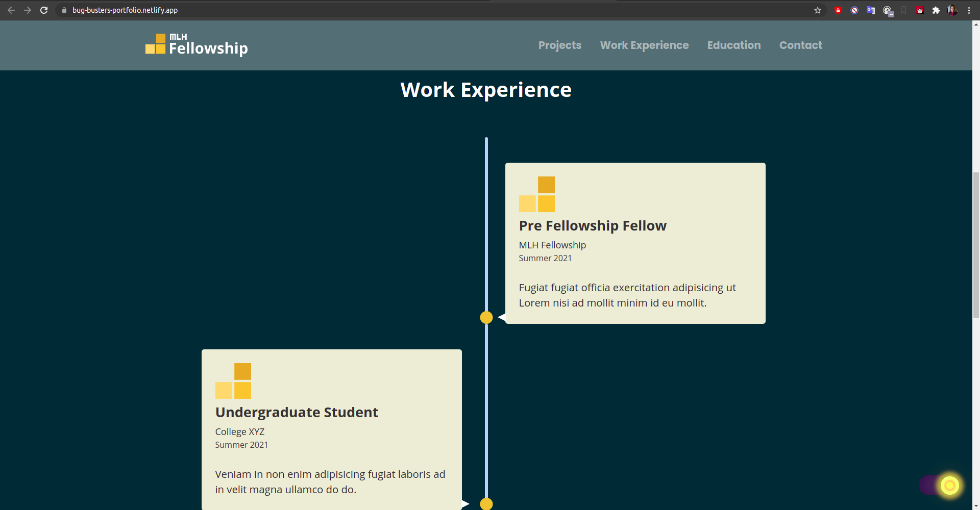Click the speedometer performance extension icon
This screenshot has height=510, width=980.
point(888,11)
